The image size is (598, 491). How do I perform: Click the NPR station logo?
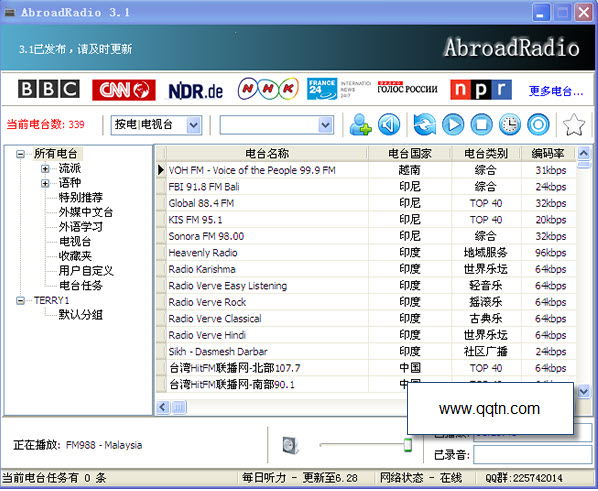[481, 89]
